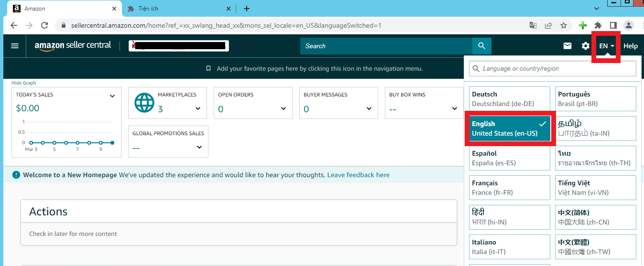Open the hamburger navigation menu
The width and height of the screenshot is (644, 266).
(15, 46)
